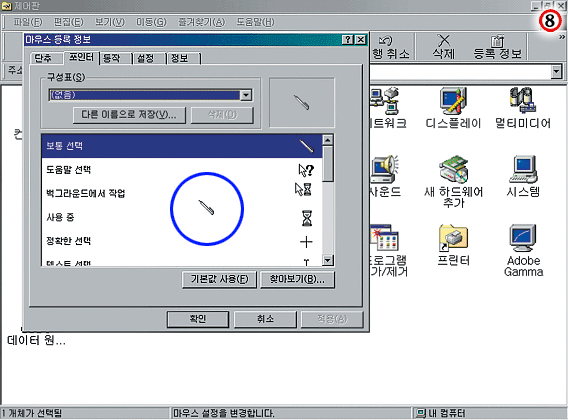Expand the 구성표 scheme dropdown
This screenshot has height=420, width=568.
point(246,95)
